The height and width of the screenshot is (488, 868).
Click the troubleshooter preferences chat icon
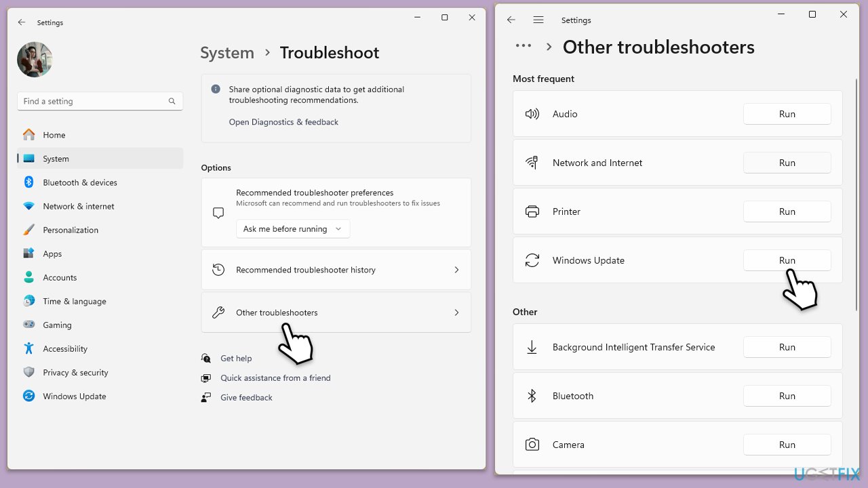pos(218,213)
